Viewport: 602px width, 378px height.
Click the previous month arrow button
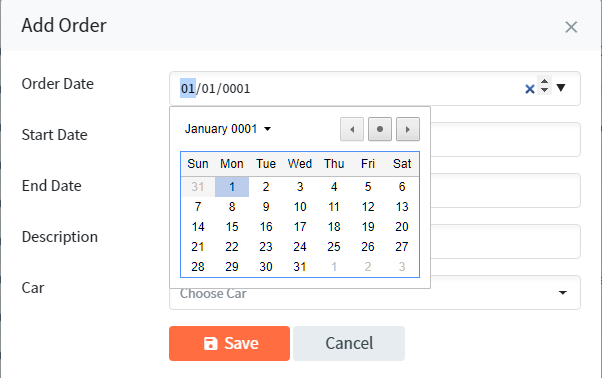coord(352,129)
